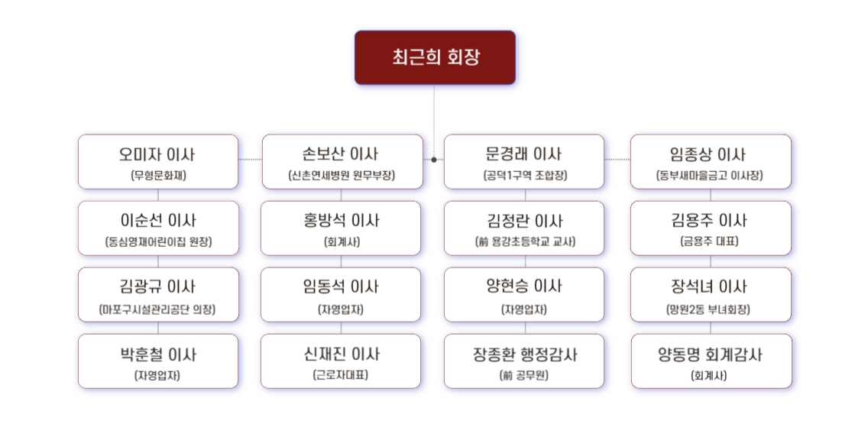868x421 pixels.
Task: Open the 양현승 이사 box
Action: coord(523,295)
